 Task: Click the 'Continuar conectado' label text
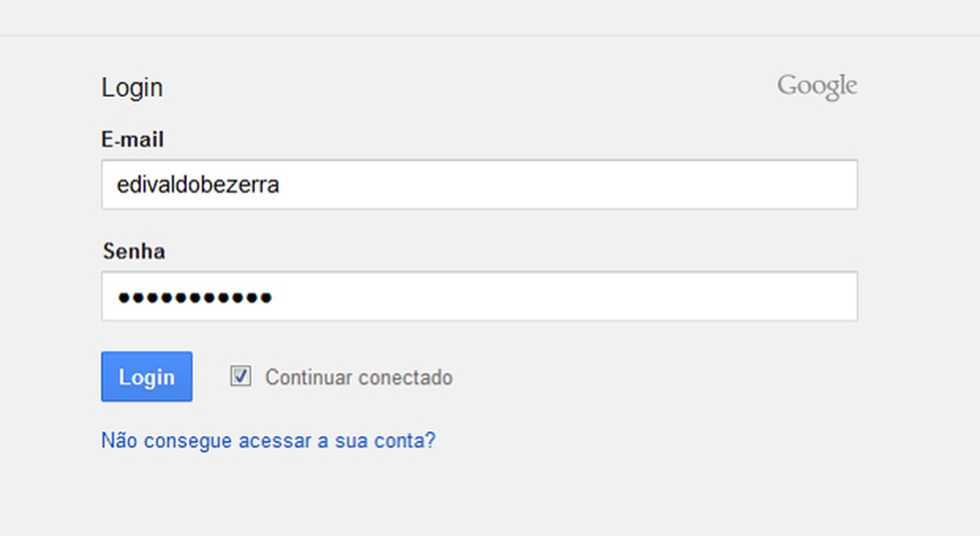[359, 378]
